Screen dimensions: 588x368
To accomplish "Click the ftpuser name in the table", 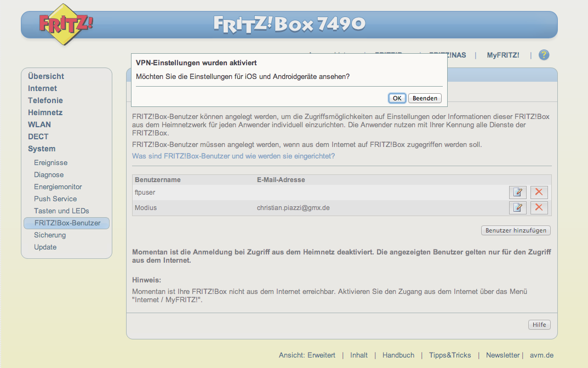I will (145, 193).
